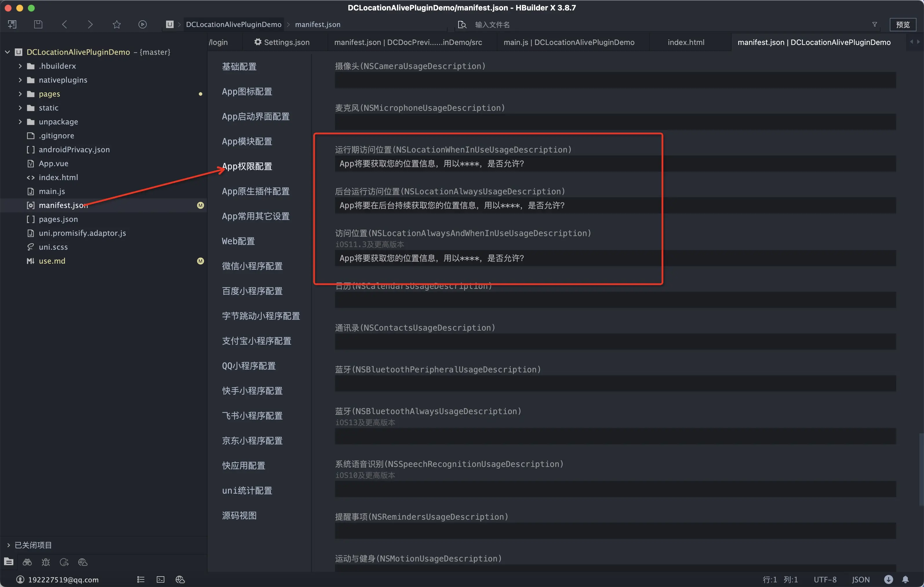Open App原生插件配置 section
924x587 pixels.
[x=256, y=191]
